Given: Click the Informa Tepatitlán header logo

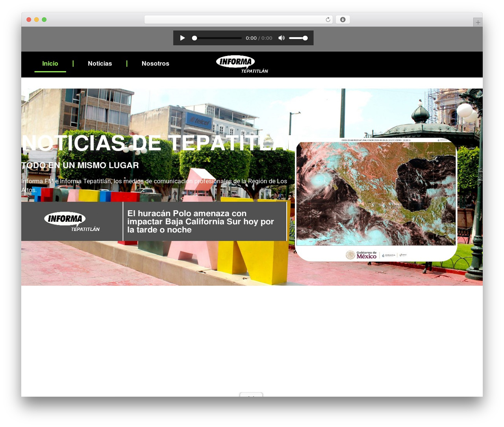Looking at the screenshot, I should point(242,64).
